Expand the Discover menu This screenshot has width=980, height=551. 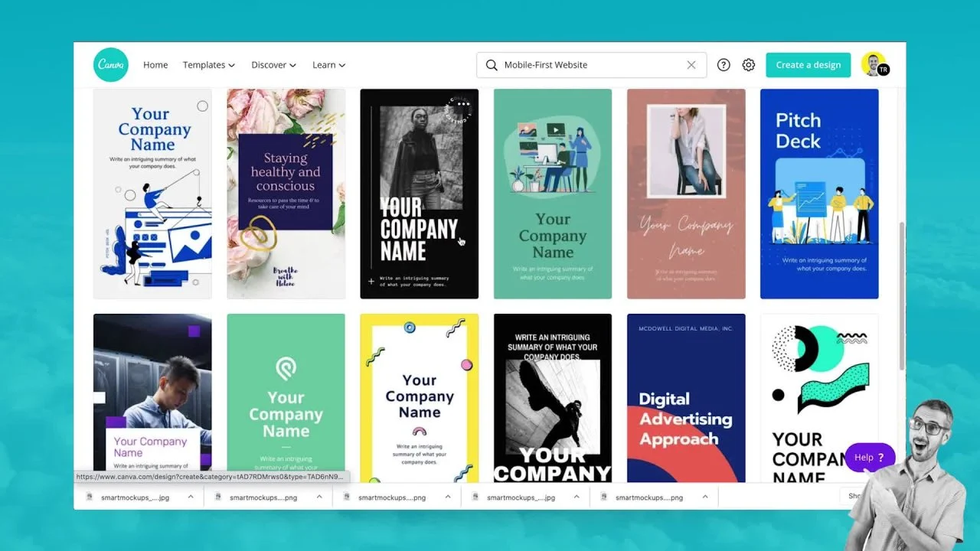pyautogui.click(x=274, y=65)
